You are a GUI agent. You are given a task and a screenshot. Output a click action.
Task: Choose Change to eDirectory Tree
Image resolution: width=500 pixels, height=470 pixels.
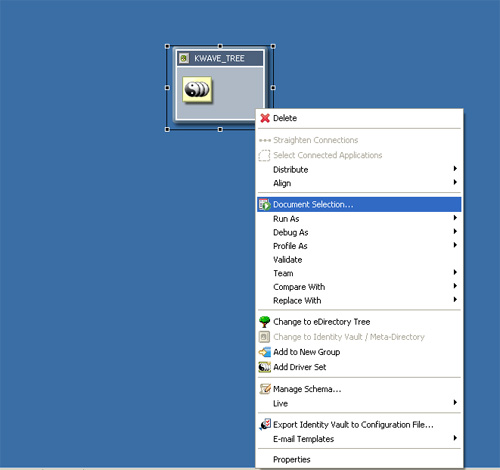[x=359, y=322]
